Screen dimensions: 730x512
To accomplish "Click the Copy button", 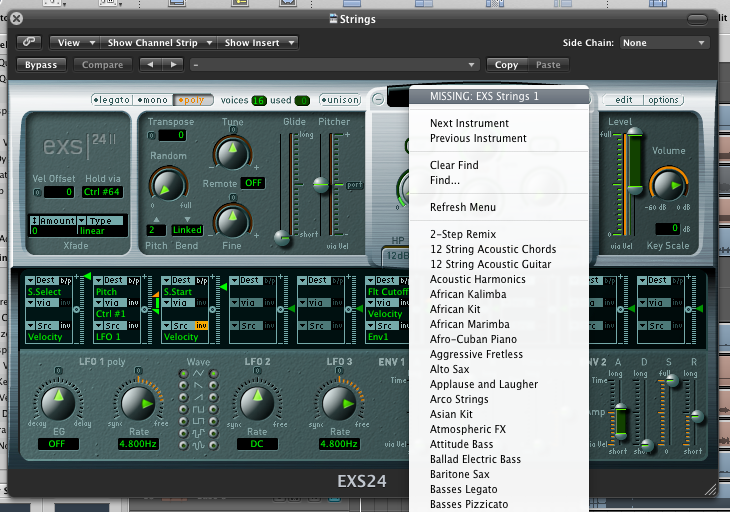I will coord(507,65).
